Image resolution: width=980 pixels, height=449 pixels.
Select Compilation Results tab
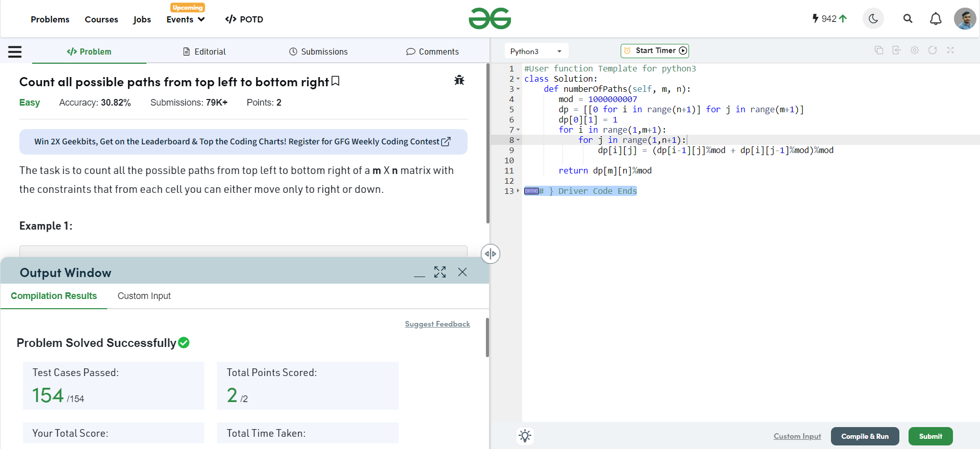click(54, 296)
